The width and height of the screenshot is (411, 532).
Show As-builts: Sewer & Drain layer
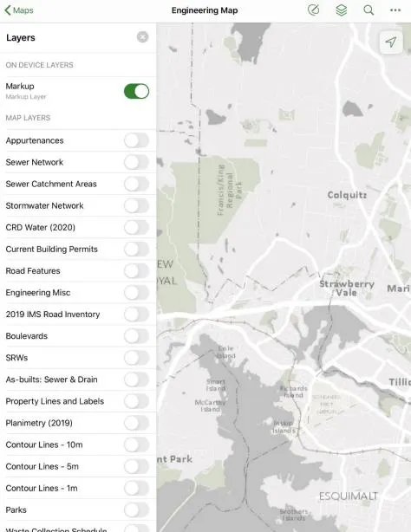point(136,380)
